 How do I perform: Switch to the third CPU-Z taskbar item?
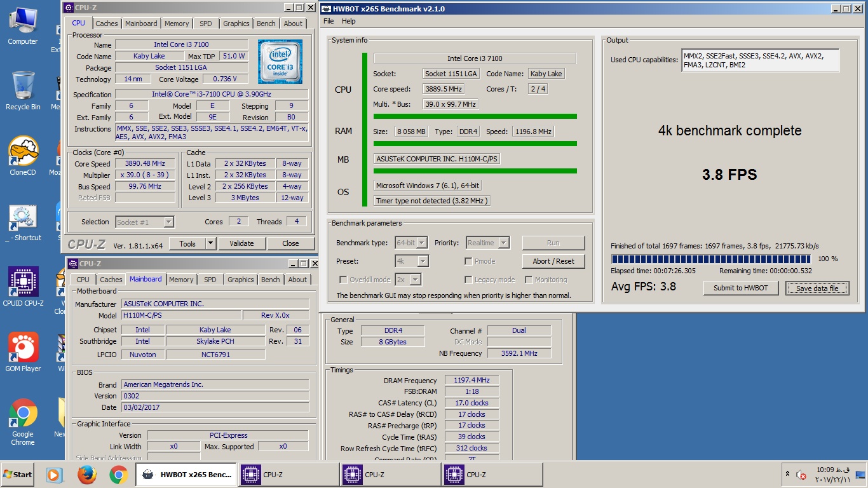pyautogui.click(x=492, y=475)
